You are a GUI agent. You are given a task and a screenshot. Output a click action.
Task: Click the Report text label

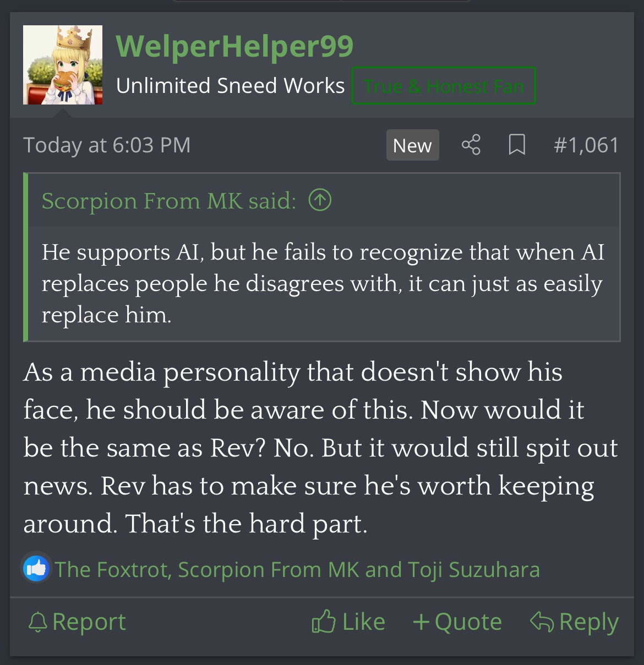[x=89, y=622]
